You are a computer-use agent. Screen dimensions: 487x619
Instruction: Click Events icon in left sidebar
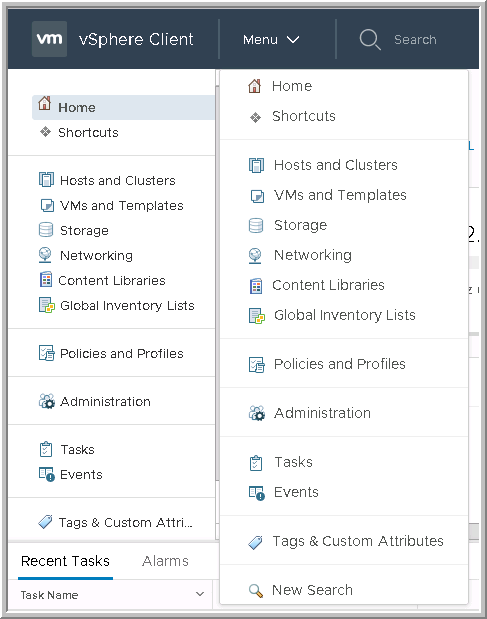47,475
